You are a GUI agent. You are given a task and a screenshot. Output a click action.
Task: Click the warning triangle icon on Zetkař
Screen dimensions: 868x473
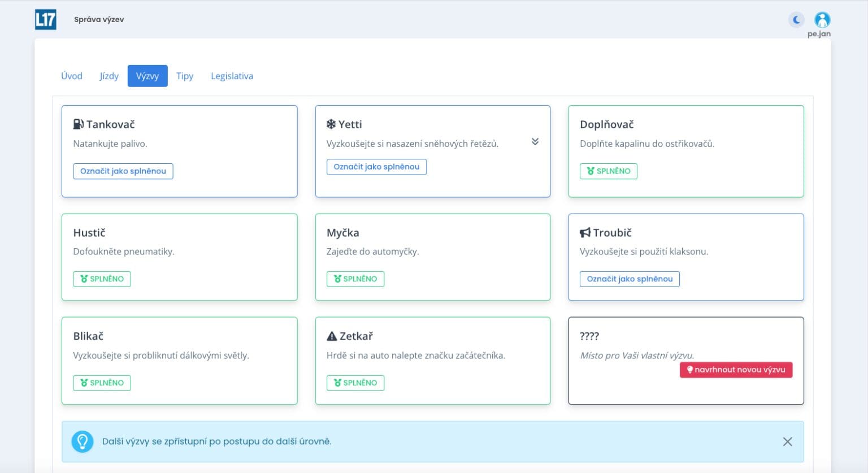[332, 336]
